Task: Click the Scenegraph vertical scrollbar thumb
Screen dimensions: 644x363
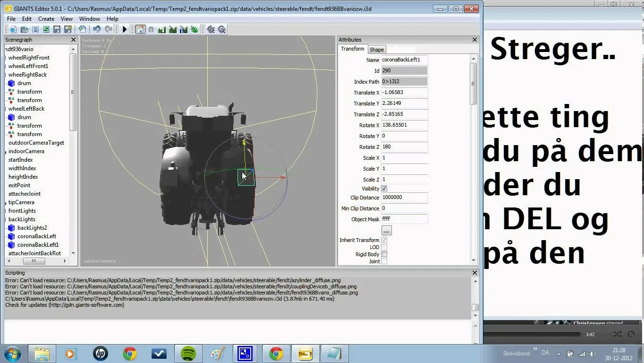Action: tap(73, 92)
